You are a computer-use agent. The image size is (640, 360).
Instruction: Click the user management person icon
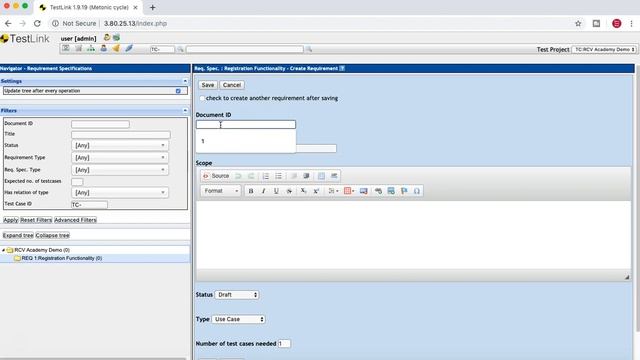pos(104,49)
